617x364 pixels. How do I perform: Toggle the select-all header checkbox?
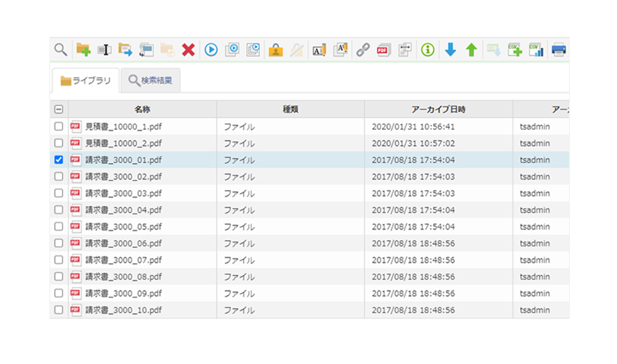point(59,109)
